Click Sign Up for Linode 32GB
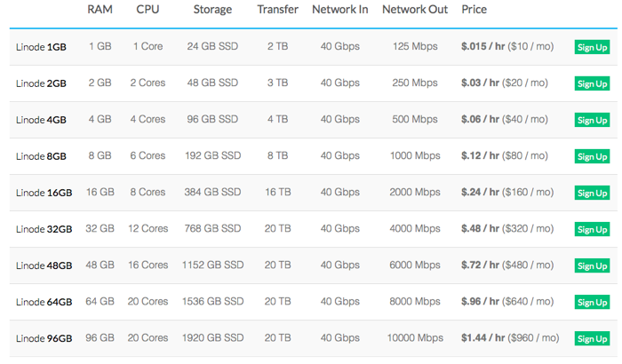 [x=592, y=230]
